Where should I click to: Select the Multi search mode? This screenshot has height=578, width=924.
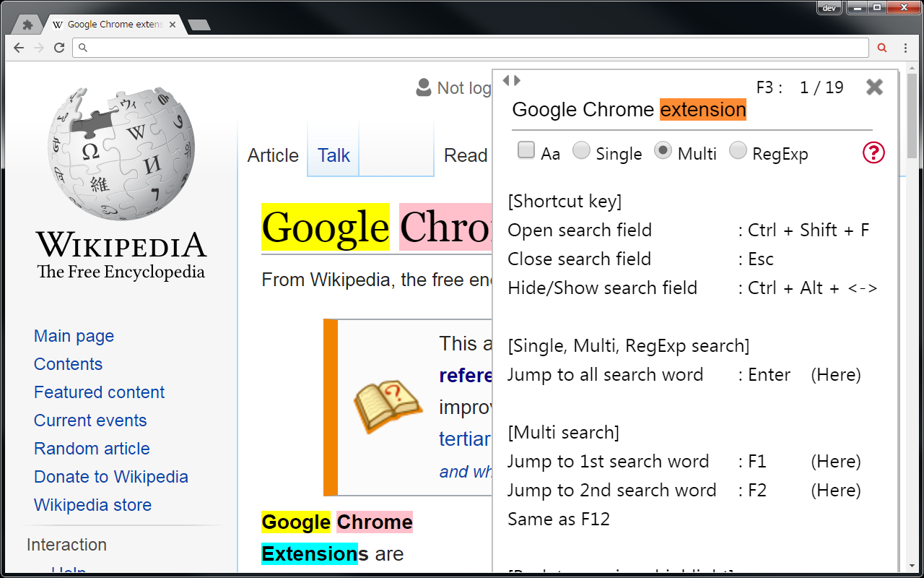[662, 150]
